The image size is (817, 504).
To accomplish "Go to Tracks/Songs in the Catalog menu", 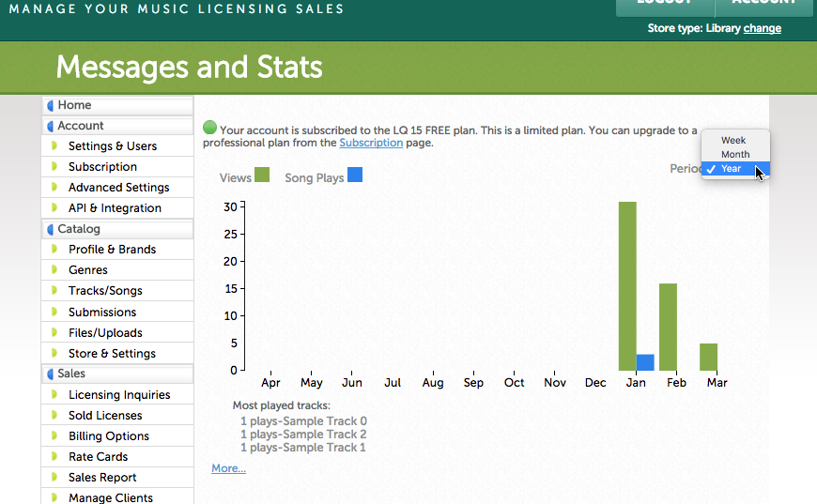I will click(x=105, y=291).
